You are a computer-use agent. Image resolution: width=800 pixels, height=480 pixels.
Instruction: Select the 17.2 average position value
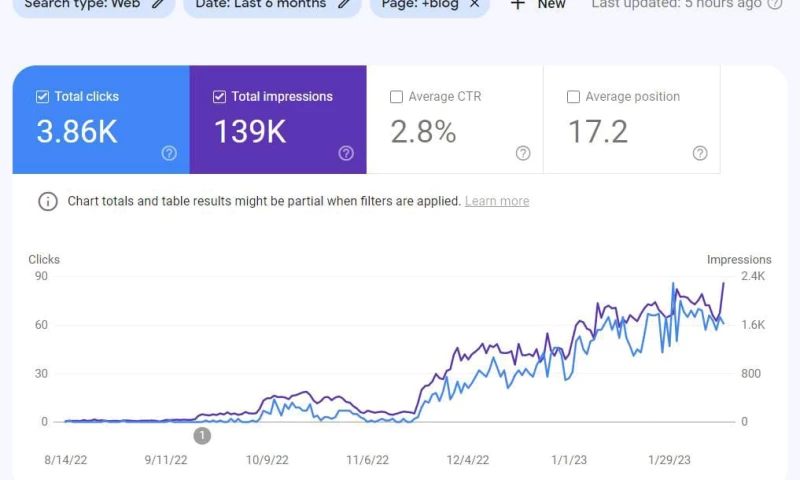pos(598,132)
